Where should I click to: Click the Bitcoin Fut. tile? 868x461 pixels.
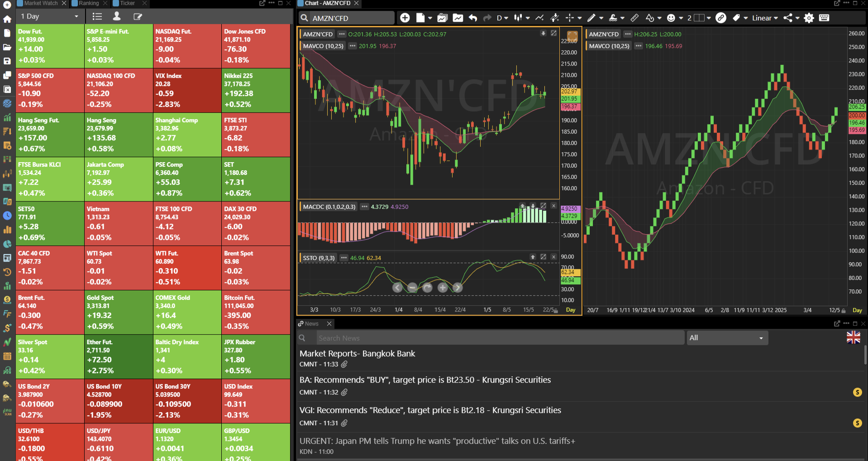point(256,312)
